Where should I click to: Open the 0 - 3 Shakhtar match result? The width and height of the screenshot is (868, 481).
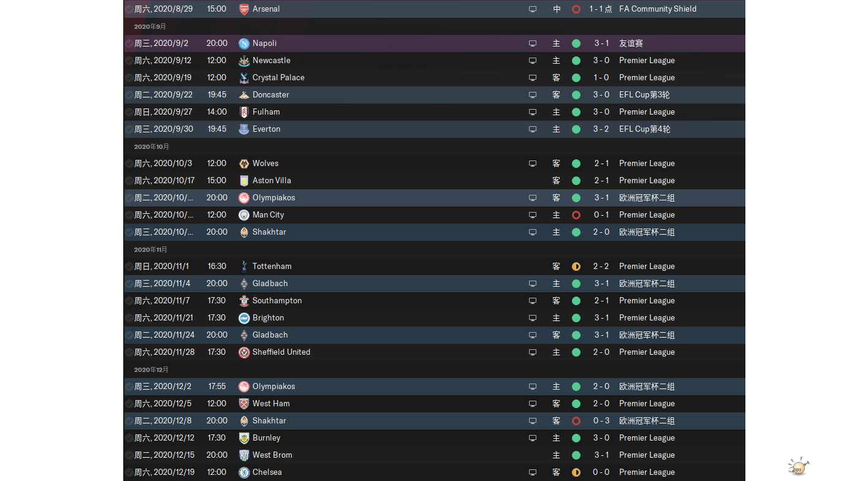point(601,421)
